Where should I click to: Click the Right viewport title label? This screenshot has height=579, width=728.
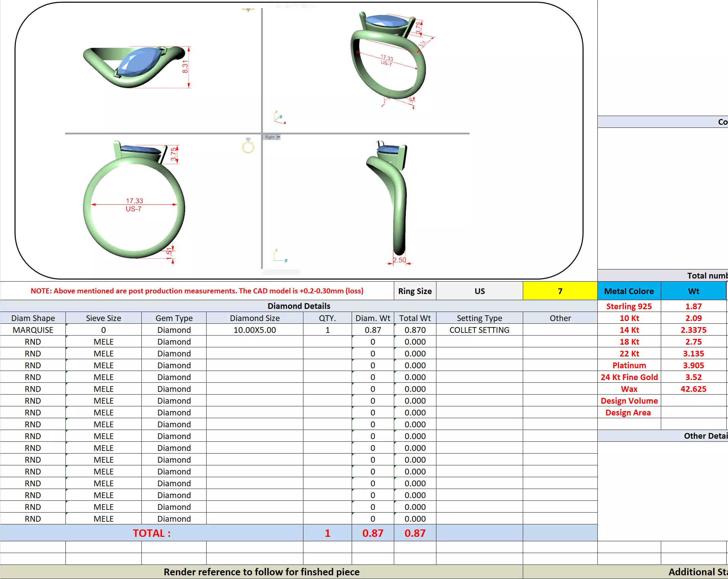[269, 137]
